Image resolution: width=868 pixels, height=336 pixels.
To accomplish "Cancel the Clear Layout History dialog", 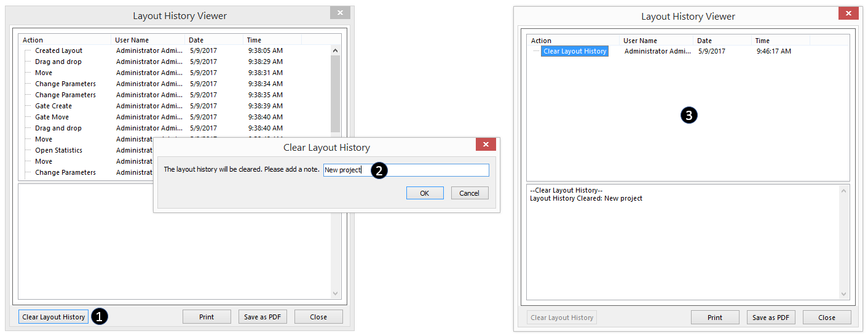I will (469, 193).
